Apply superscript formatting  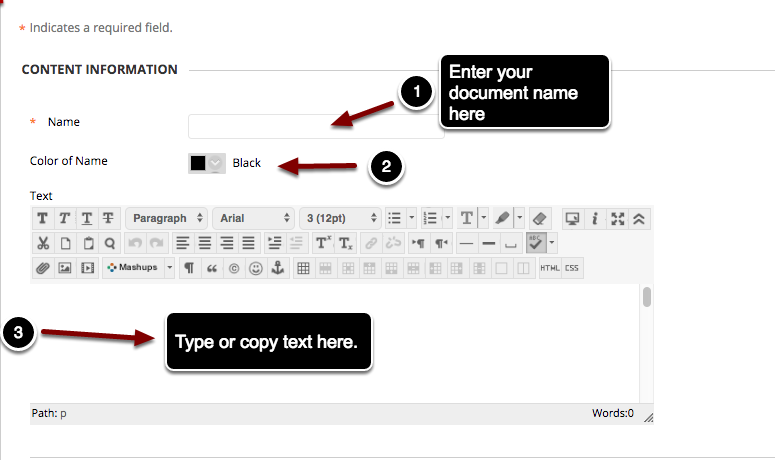pos(323,243)
